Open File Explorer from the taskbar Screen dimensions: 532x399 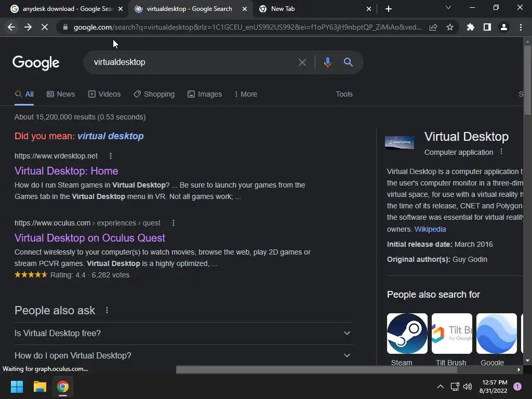pyautogui.click(x=39, y=387)
